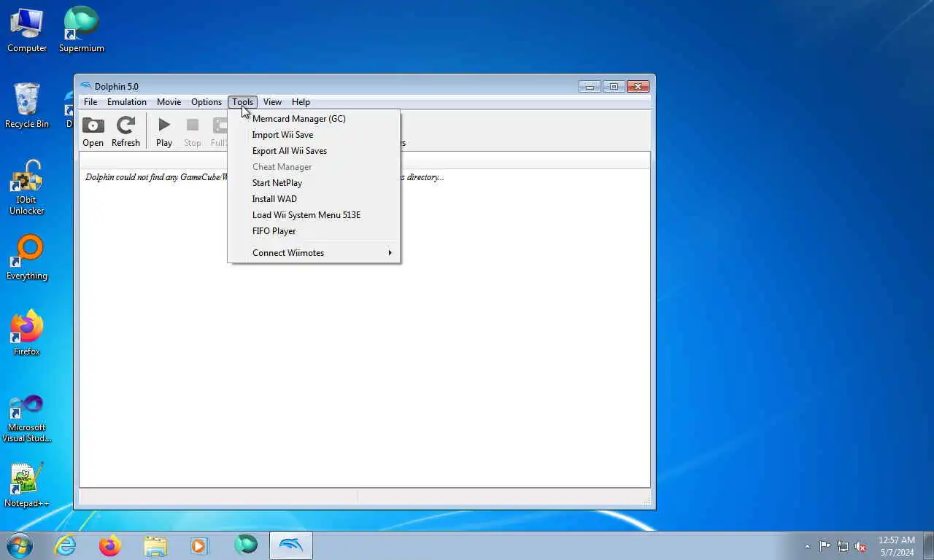Minimize the Dolphin 5.0 window
The height and width of the screenshot is (560, 934).
click(590, 86)
